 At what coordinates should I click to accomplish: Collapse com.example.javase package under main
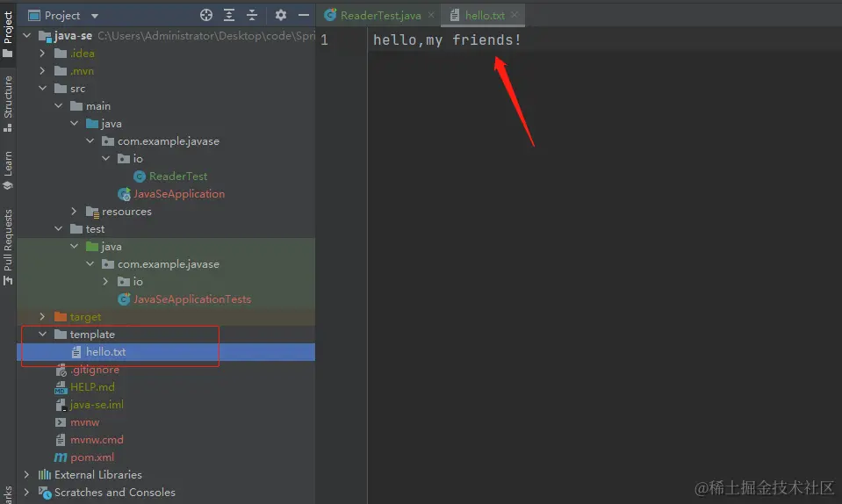(90, 140)
